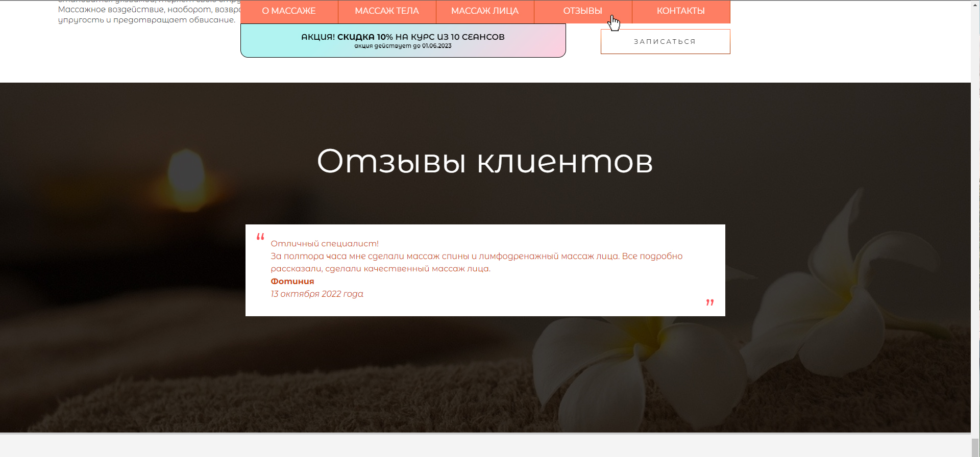Screen dimensions: 980x457
Task: Click the closing quotation mark icon
Action: (709, 302)
